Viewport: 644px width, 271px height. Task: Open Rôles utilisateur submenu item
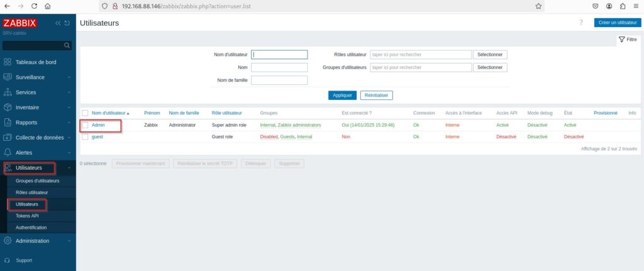pyautogui.click(x=31, y=192)
